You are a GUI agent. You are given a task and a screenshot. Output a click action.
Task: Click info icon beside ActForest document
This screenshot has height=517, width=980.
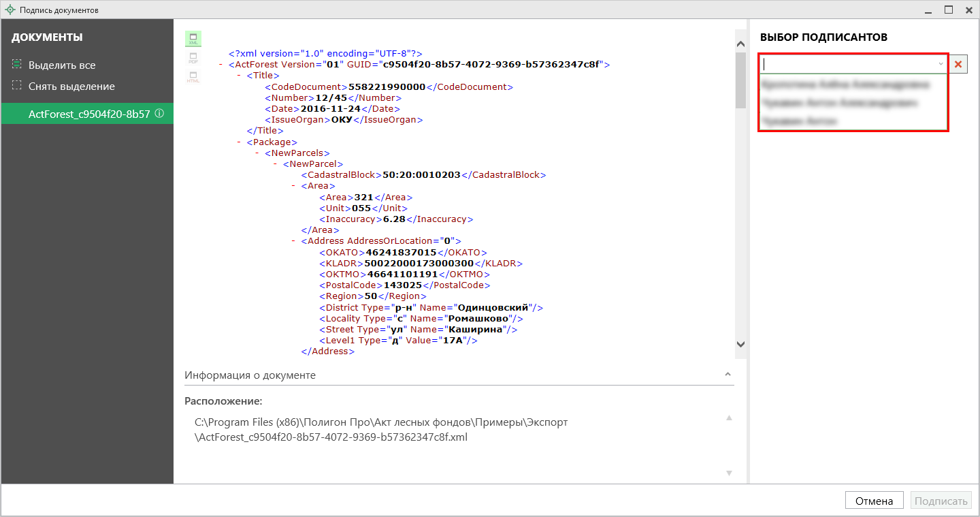[159, 114]
